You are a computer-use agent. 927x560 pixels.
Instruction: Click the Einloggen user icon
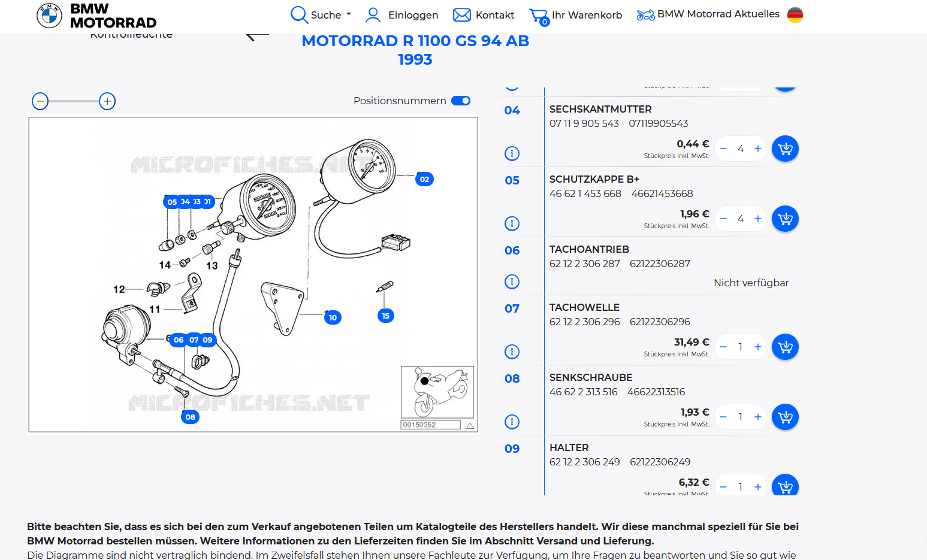click(373, 14)
